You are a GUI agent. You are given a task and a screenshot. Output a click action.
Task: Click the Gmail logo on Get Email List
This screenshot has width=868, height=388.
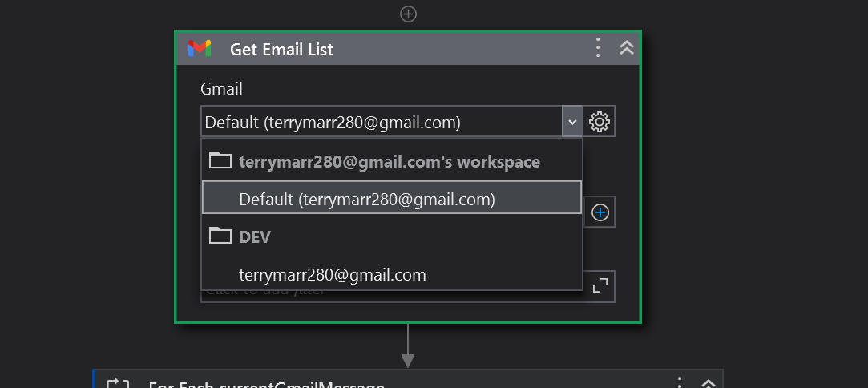[x=200, y=49]
